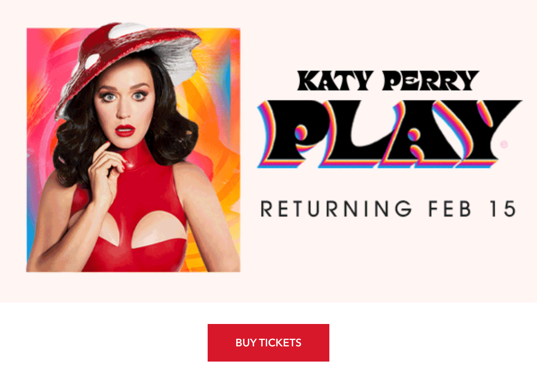The width and height of the screenshot is (537, 392).
Task: Select the KATY PERRY title text
Action: [388, 81]
